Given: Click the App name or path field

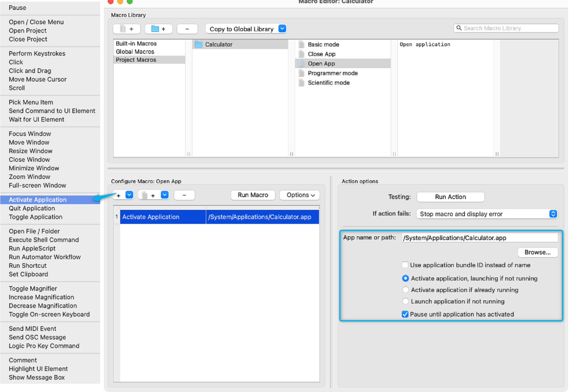Looking at the screenshot, I should [479, 238].
